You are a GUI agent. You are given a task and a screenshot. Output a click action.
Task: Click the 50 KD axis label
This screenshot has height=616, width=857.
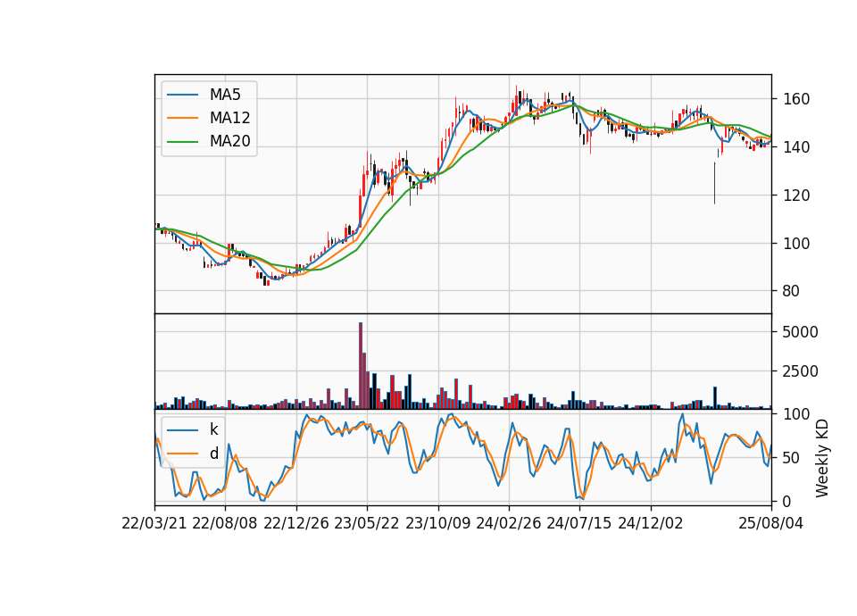coord(792,457)
